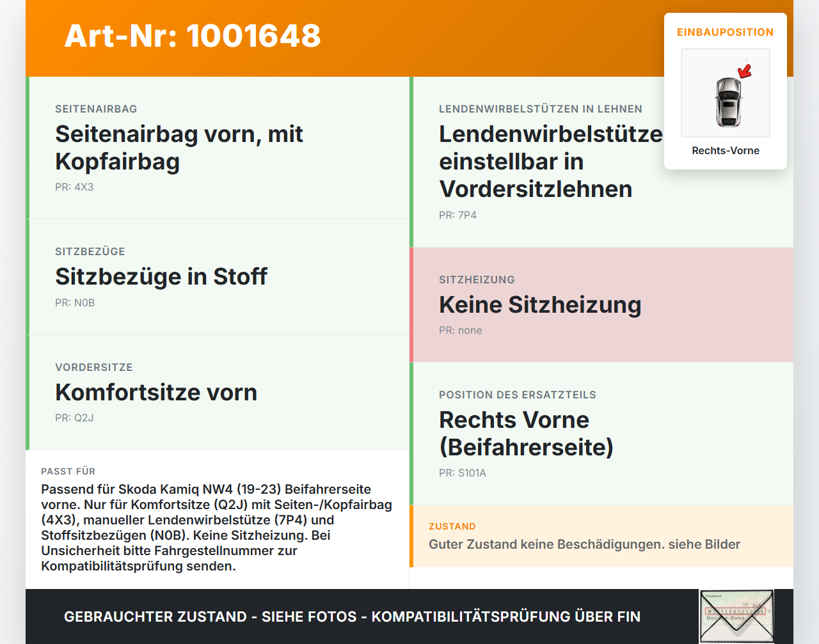The width and height of the screenshot is (819, 644).
Task: Click the 'PR: 7P4' code
Action: (458, 216)
